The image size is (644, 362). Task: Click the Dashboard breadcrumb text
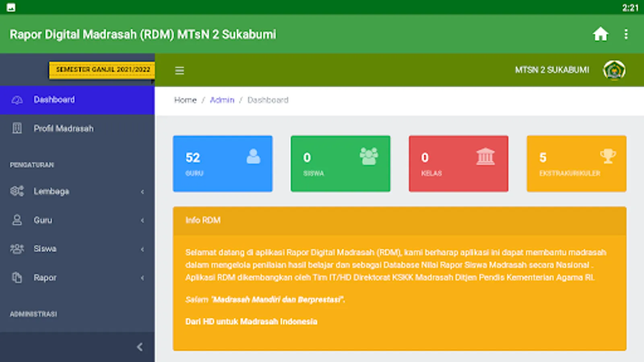(x=268, y=100)
